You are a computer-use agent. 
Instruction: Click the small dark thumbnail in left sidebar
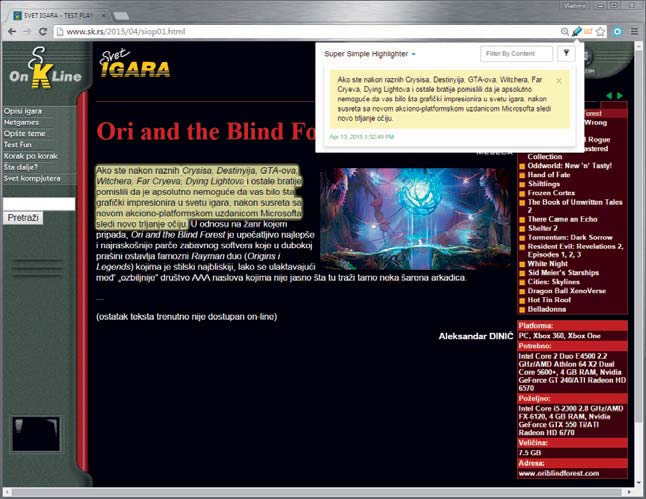pos(36,434)
